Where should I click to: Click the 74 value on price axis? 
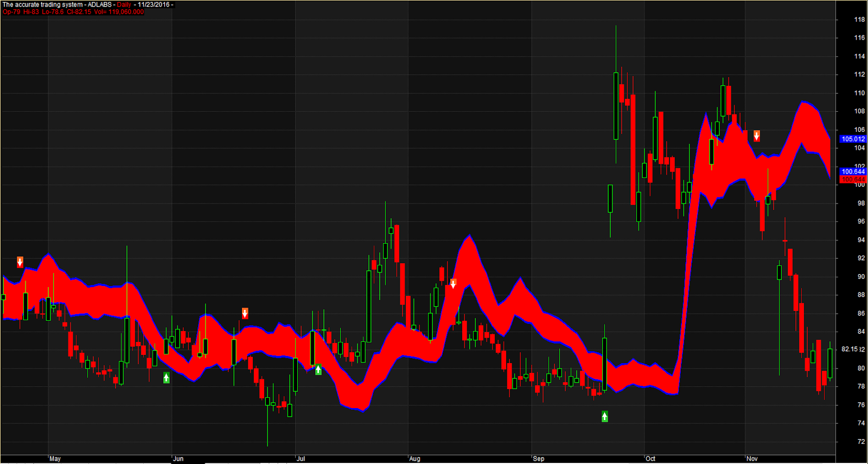861,423
